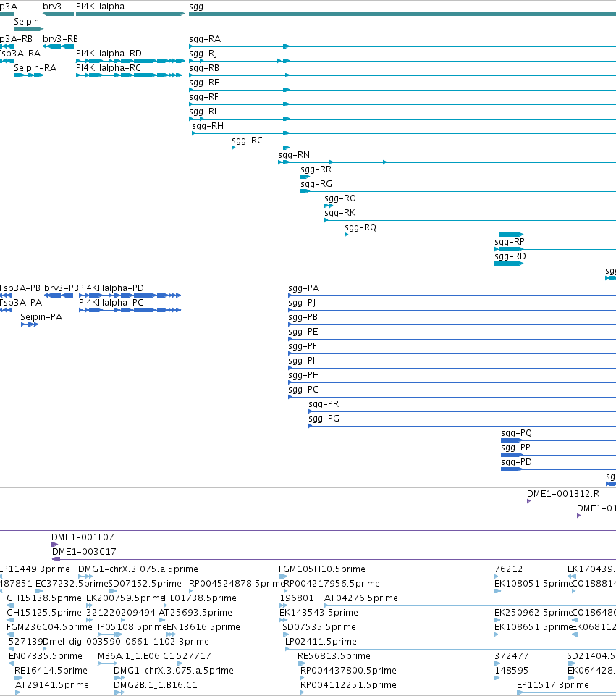
Task: Click EST EP11517.3prime
Action: 566,692
